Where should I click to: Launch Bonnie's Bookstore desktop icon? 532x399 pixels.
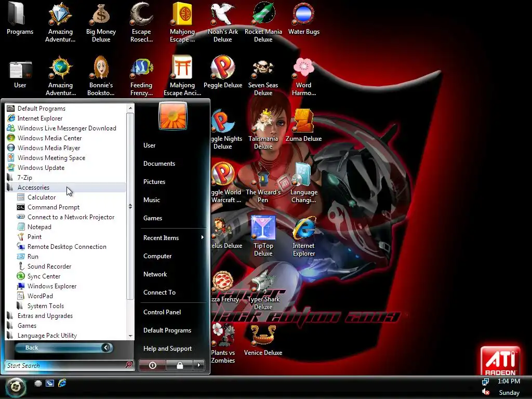click(x=101, y=76)
